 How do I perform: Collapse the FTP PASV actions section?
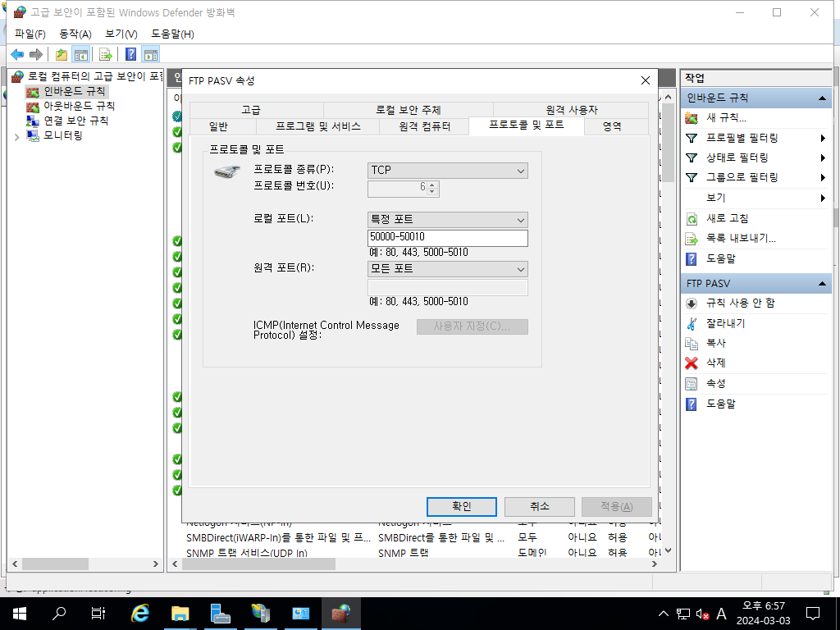pos(822,283)
